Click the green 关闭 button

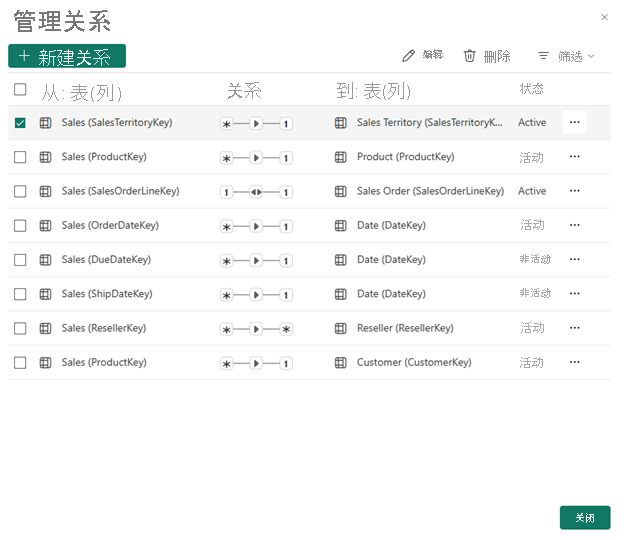pyautogui.click(x=585, y=517)
